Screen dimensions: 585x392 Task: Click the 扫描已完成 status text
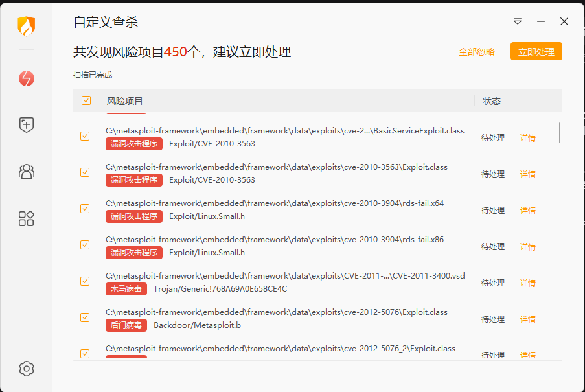[x=93, y=75]
